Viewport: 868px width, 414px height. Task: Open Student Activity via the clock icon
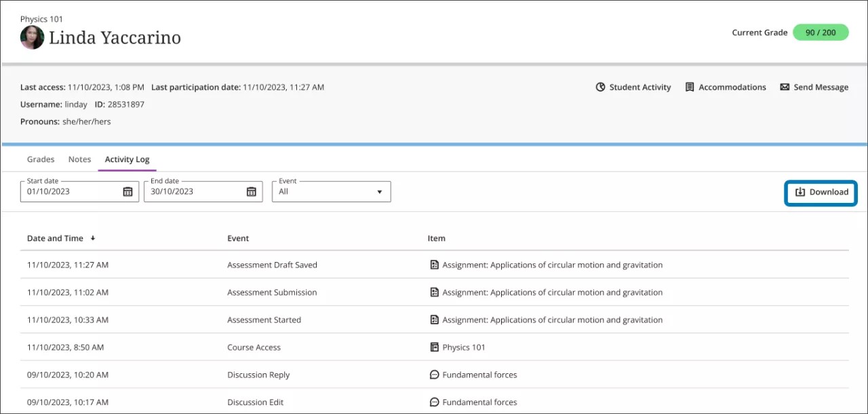coord(601,87)
